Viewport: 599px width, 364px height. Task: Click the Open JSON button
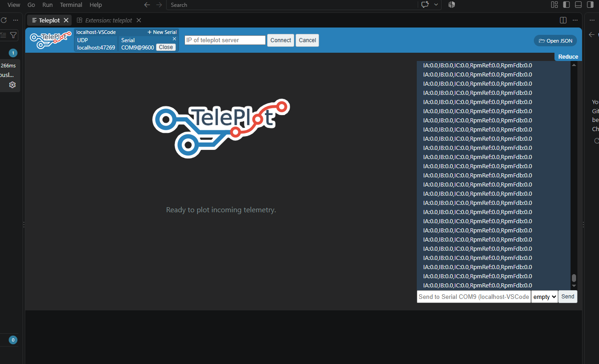coord(555,41)
